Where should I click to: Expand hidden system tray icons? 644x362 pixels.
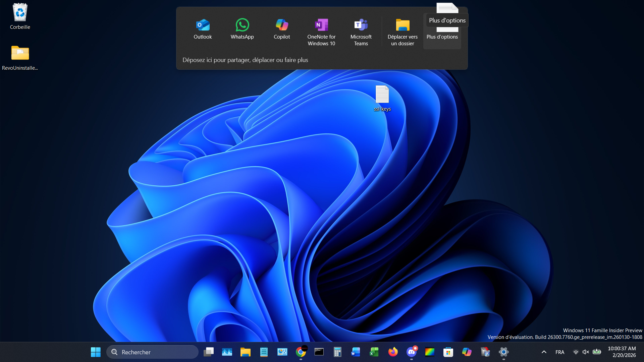[544, 352]
